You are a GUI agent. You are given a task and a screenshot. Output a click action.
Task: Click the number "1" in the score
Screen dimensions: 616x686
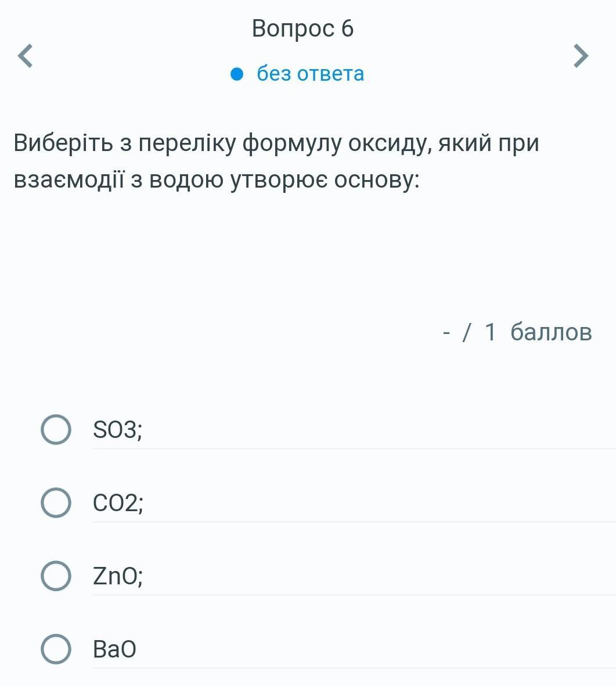[x=490, y=332]
